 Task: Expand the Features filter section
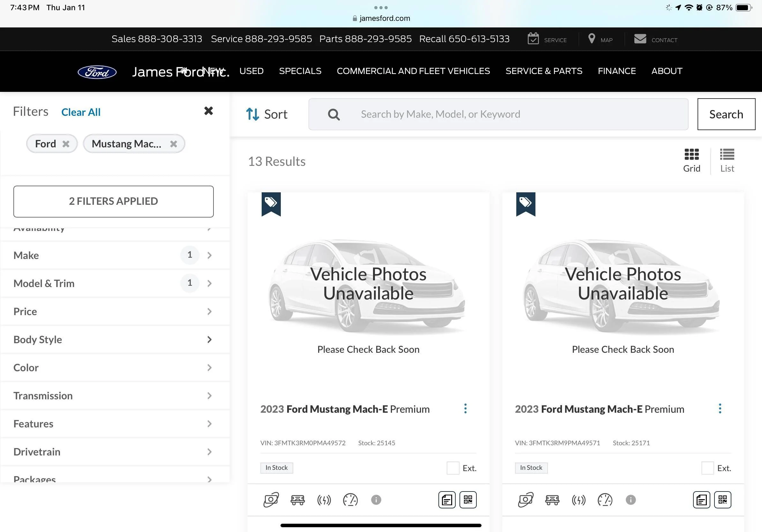115,424
